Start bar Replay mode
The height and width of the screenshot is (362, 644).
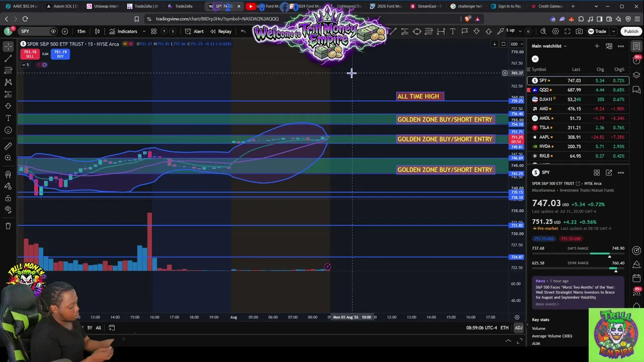click(221, 31)
